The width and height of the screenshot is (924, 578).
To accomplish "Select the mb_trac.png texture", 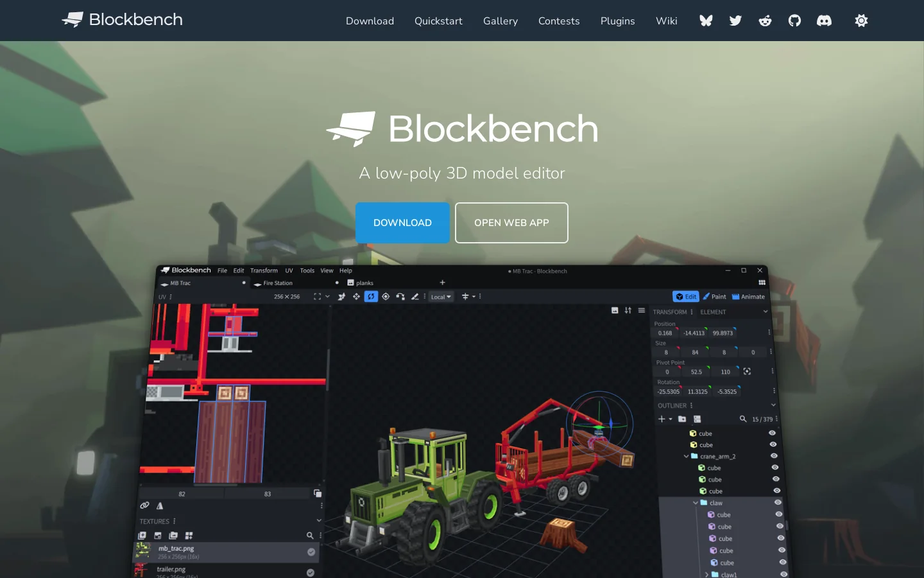I will coord(225,552).
